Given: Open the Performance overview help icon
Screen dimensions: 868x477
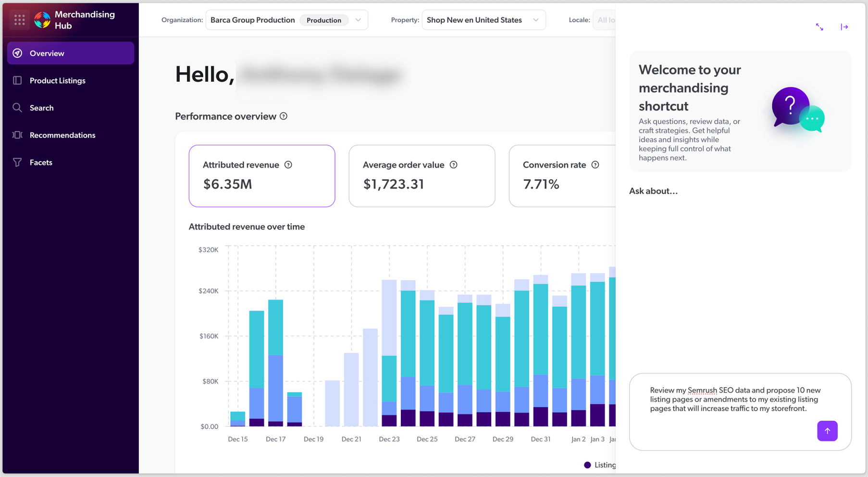Looking at the screenshot, I should [x=284, y=116].
